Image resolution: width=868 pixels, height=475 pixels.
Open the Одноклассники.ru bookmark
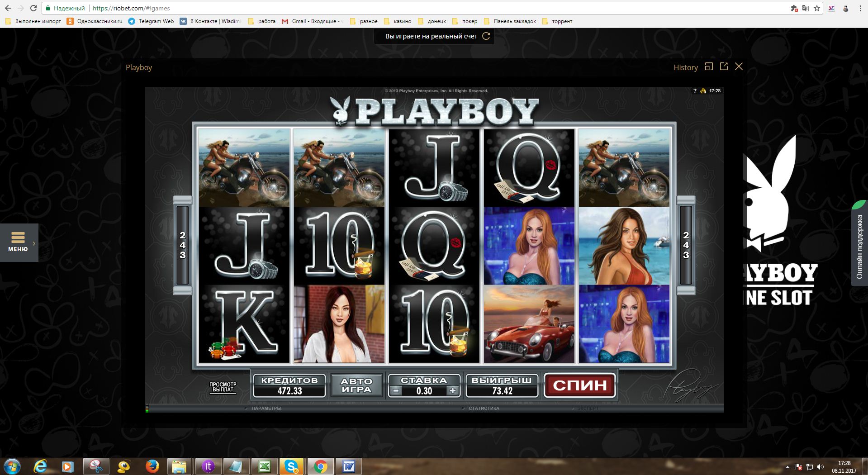click(95, 21)
